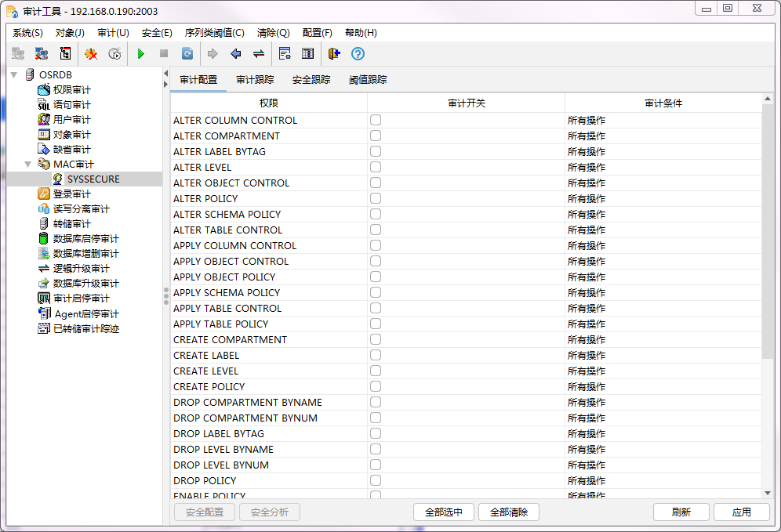Click the two-way swap arrows toolbar icon
The width and height of the screenshot is (781, 532).
258,54
